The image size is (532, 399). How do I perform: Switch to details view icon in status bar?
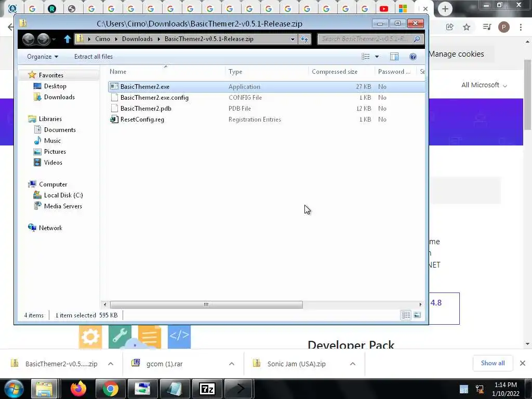(406, 315)
